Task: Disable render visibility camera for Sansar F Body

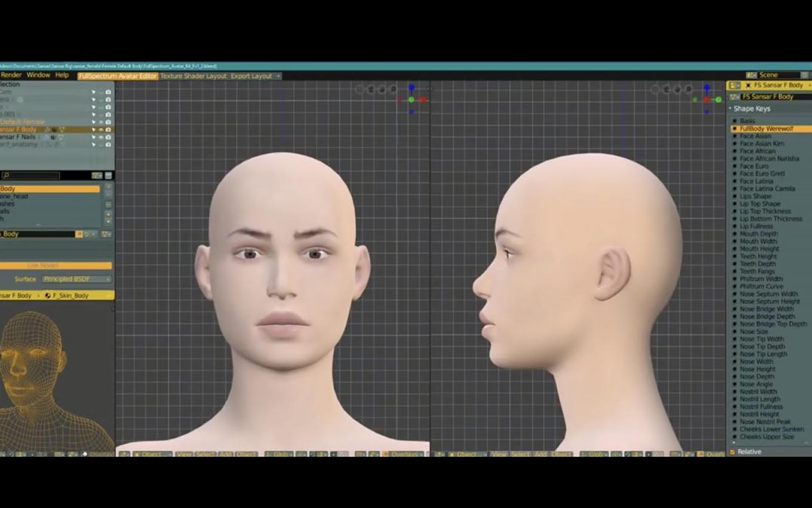Action: tap(108, 129)
